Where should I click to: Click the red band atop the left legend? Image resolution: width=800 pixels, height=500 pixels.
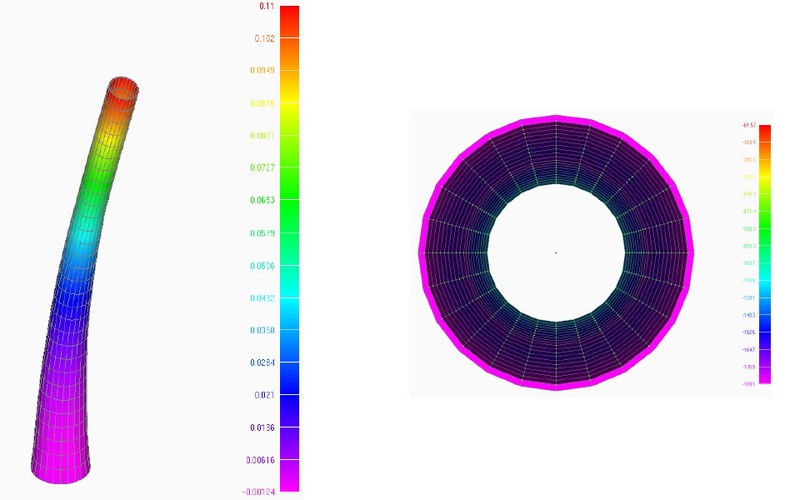289,20
